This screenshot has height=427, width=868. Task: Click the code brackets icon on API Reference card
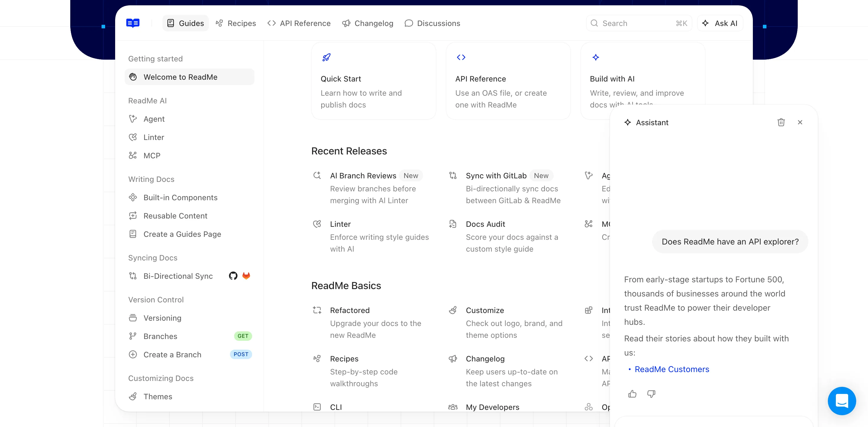point(461,57)
